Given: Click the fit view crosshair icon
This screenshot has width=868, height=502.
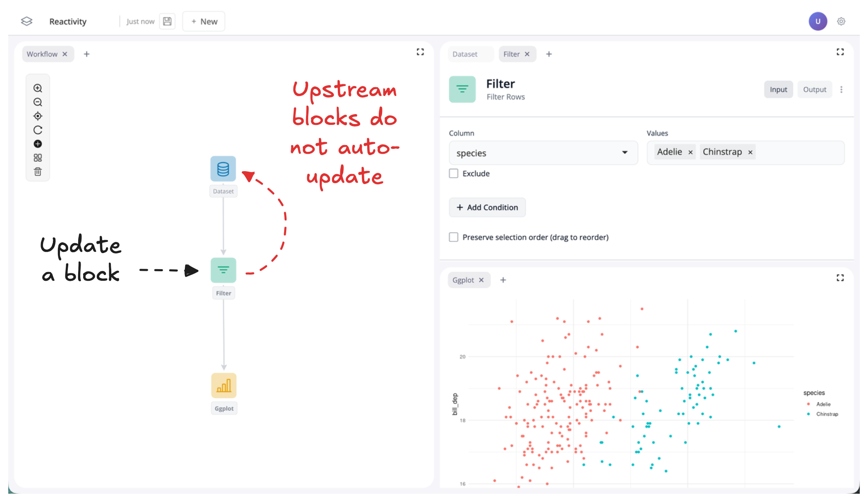Looking at the screenshot, I should click(38, 116).
